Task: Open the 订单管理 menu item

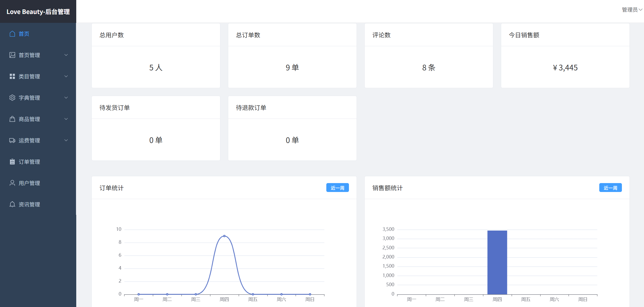Action: pos(29,162)
